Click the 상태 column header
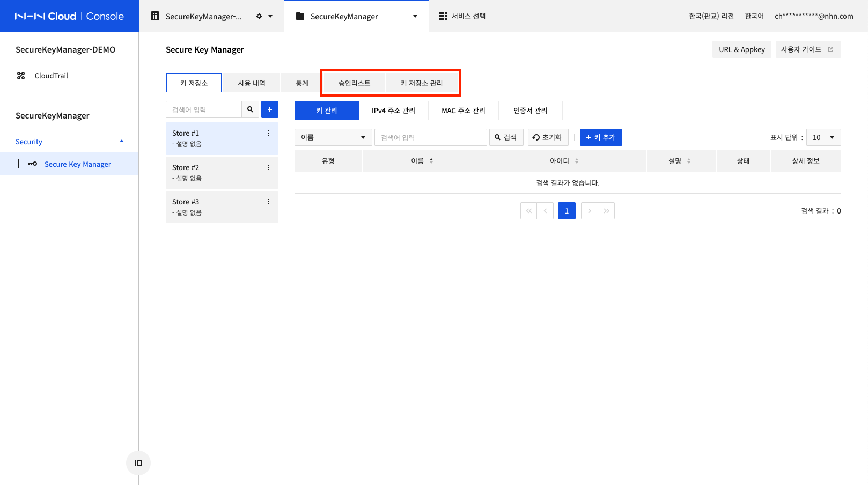 click(744, 161)
